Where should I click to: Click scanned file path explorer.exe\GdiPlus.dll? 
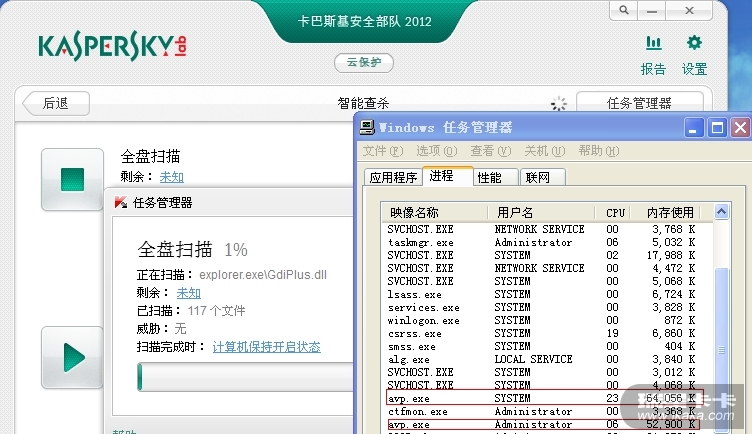[263, 275]
